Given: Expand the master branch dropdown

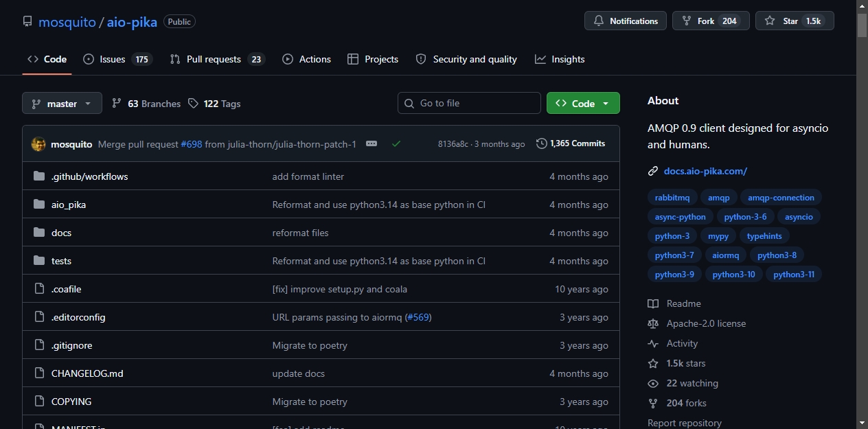Looking at the screenshot, I should coord(62,104).
